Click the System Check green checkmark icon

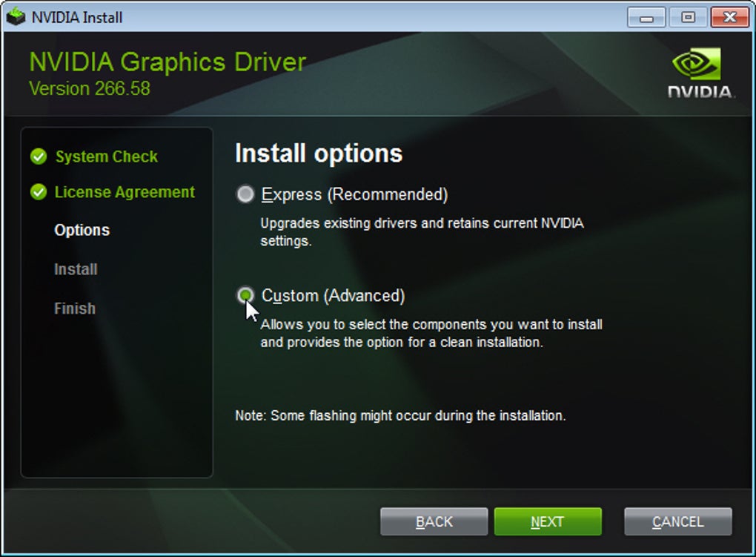click(x=39, y=156)
